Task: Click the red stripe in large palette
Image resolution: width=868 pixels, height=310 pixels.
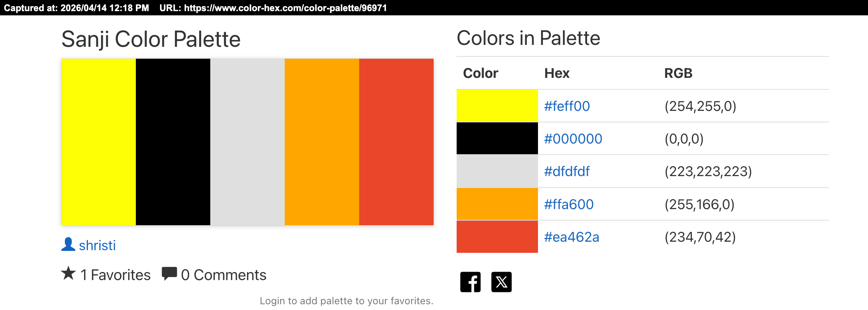Action: click(396, 142)
